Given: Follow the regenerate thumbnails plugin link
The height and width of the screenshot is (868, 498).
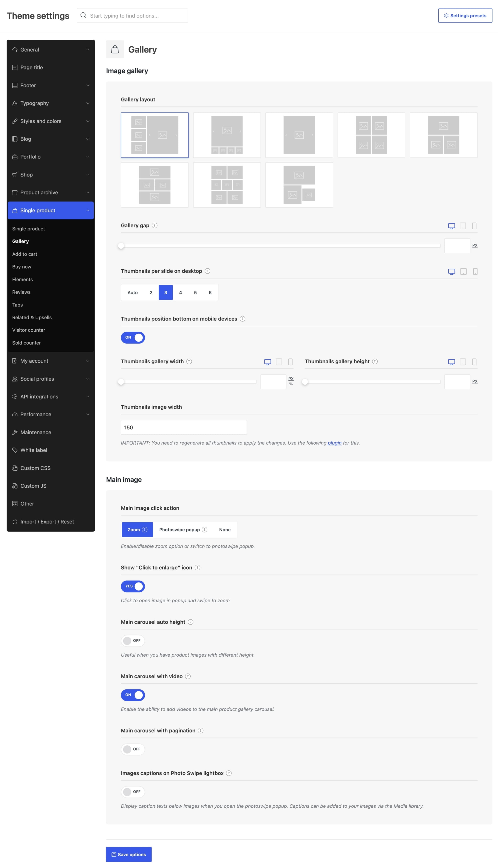Looking at the screenshot, I should click(335, 443).
